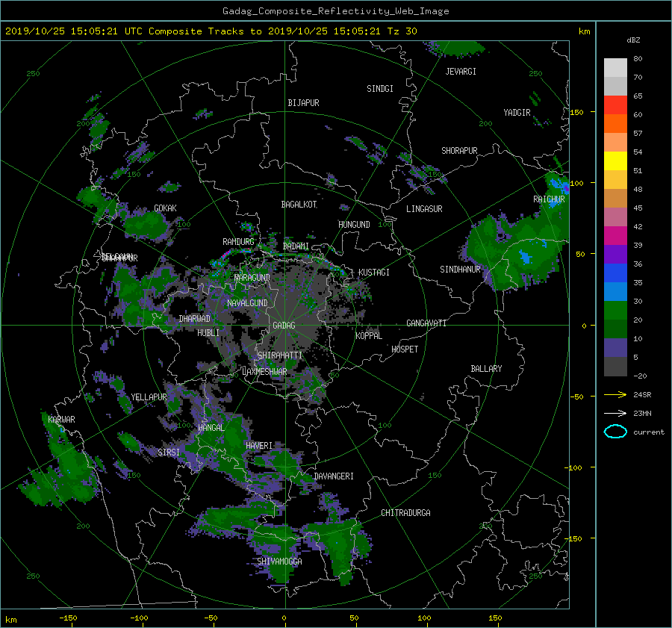Screen dimensions: 672x628
Task: Click the SHORAPUR city label
Action: 459,151
